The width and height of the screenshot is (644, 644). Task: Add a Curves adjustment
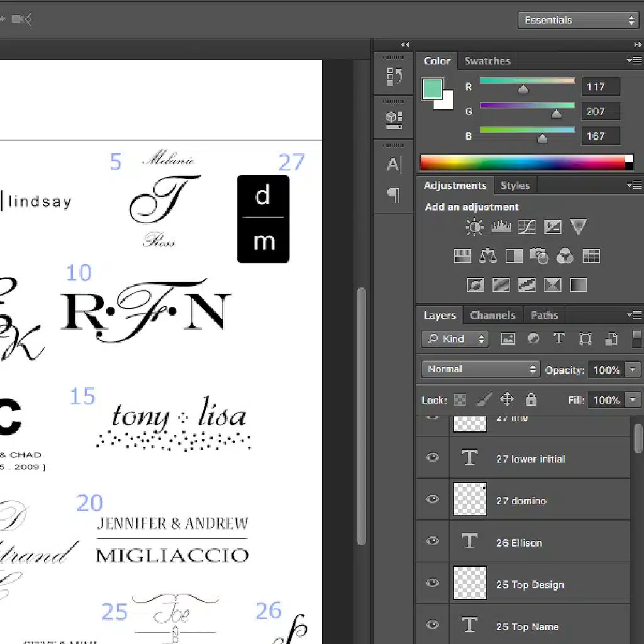[x=526, y=227]
